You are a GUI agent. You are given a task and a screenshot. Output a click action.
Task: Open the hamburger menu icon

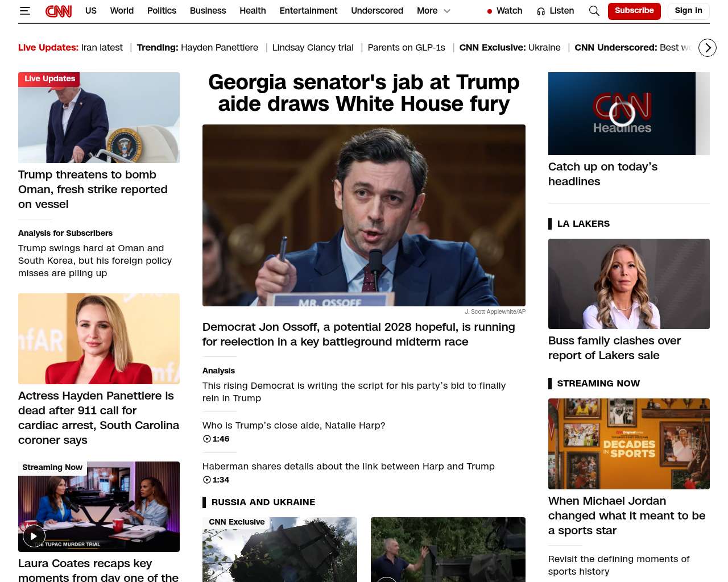click(24, 11)
